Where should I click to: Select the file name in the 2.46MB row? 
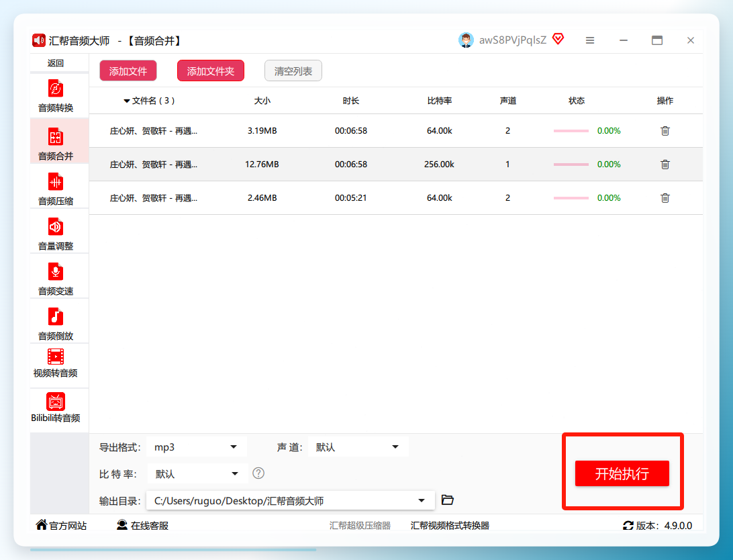pyautogui.click(x=153, y=198)
